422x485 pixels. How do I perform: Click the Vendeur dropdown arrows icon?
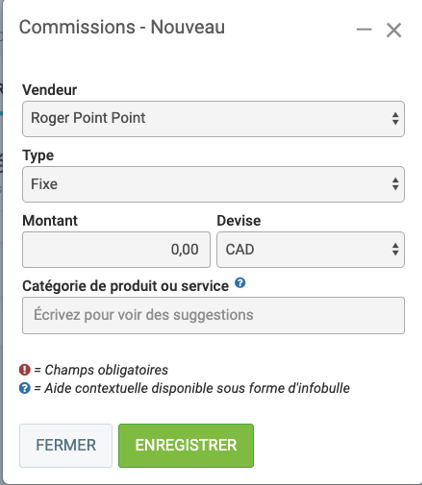[395, 118]
